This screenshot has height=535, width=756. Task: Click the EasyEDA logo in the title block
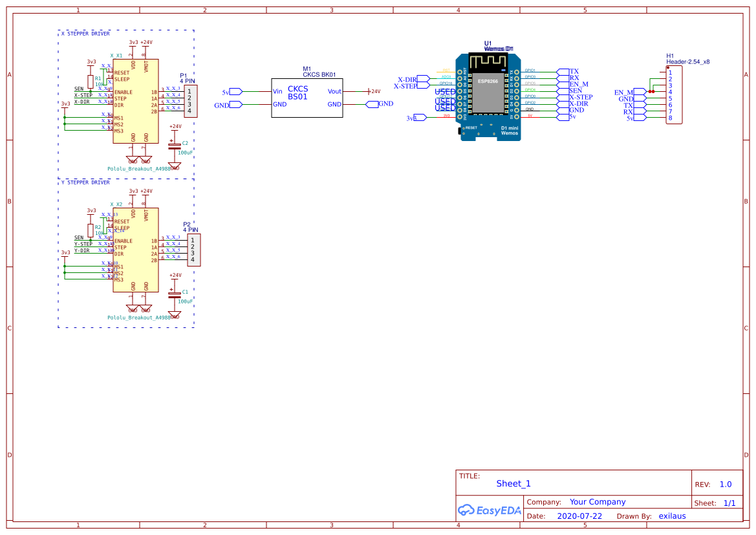click(490, 510)
